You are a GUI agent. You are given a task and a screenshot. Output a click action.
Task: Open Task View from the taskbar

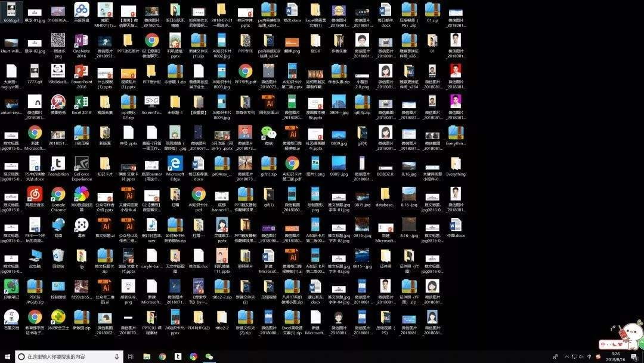(x=131, y=356)
